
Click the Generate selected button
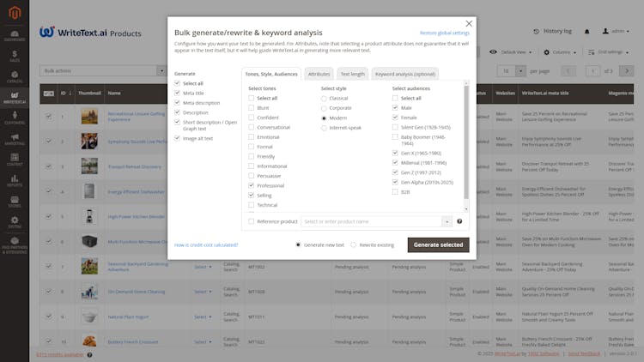point(438,244)
